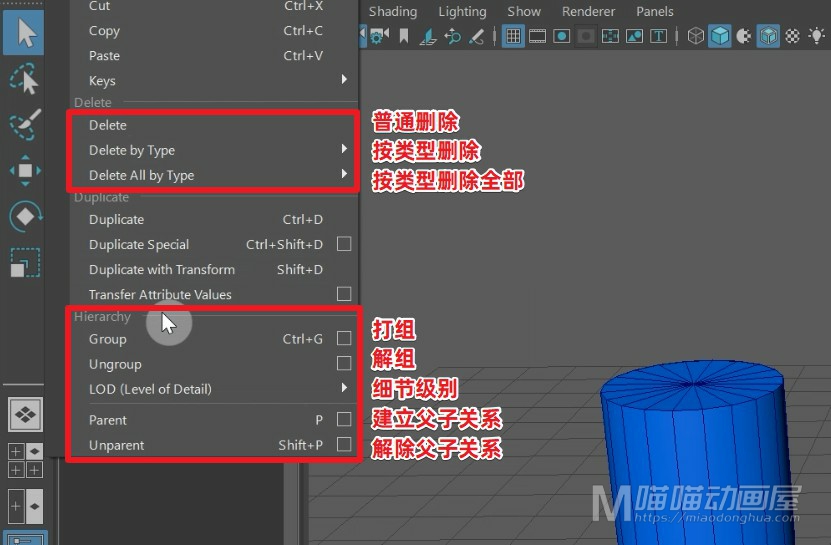
Task: Switch to two pane side-by-side layout
Action: [25, 506]
